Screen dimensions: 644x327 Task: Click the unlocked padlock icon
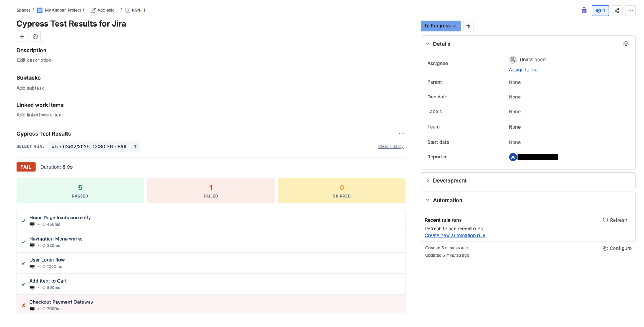click(x=584, y=11)
